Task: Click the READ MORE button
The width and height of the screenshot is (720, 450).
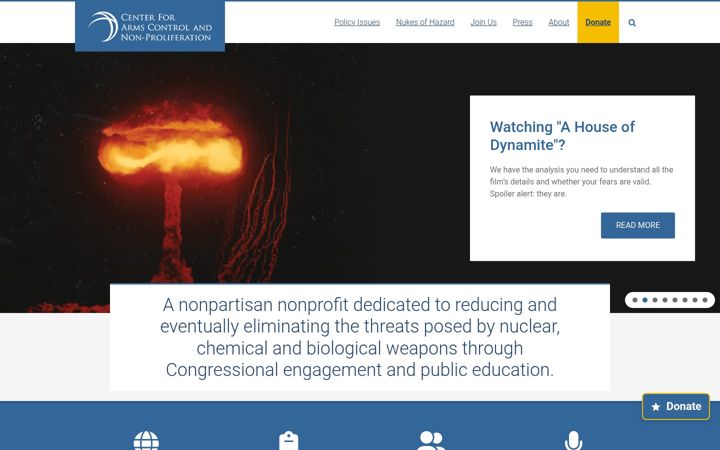Action: point(638,225)
